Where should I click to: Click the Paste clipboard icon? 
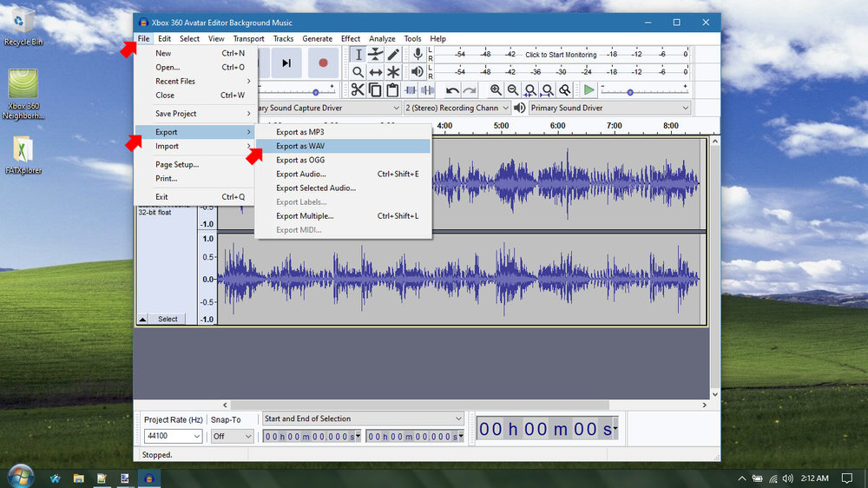coord(392,89)
